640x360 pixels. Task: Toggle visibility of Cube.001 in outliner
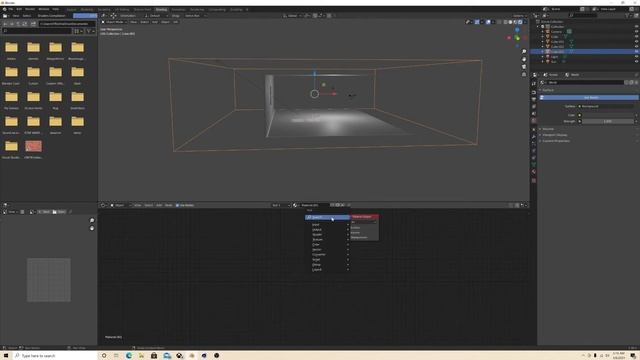pos(636,42)
